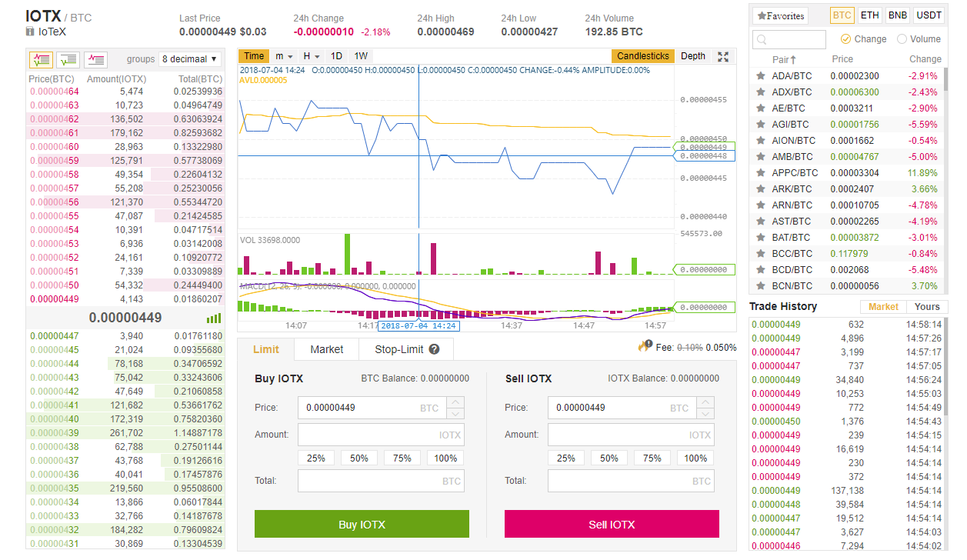Click the IoTeX info document icon
Image resolution: width=967 pixels, height=560 pixels.
coord(30,32)
